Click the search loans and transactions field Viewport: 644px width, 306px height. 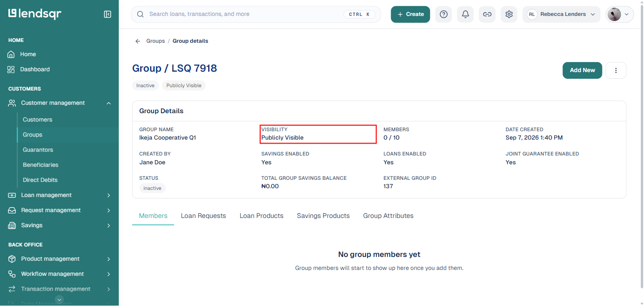(x=256, y=14)
